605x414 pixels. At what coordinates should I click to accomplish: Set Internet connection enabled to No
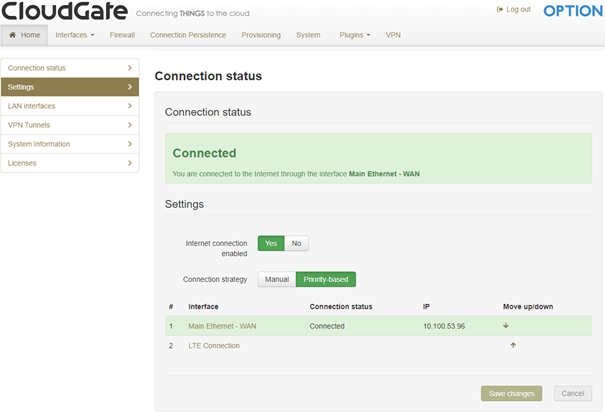click(x=296, y=243)
